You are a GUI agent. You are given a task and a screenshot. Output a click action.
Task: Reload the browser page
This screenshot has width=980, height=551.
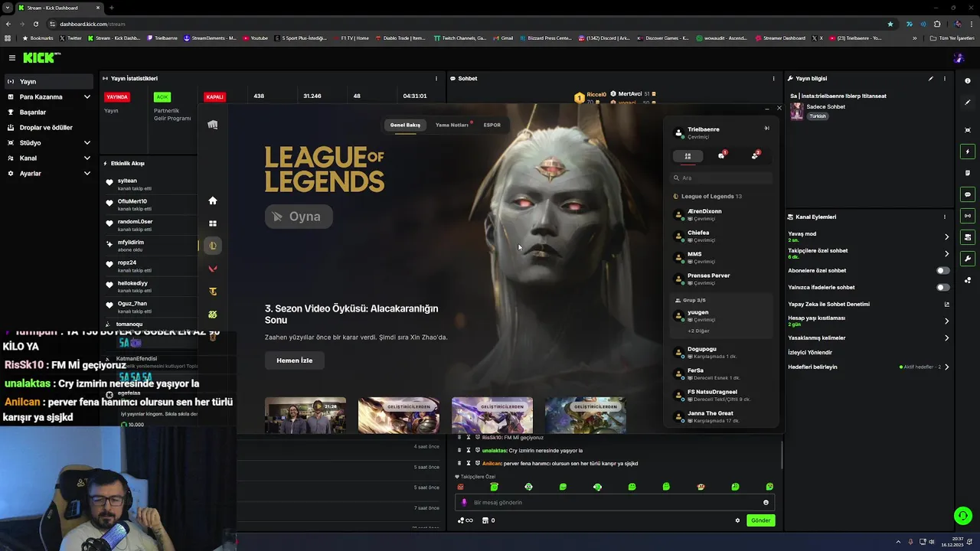click(x=35, y=24)
